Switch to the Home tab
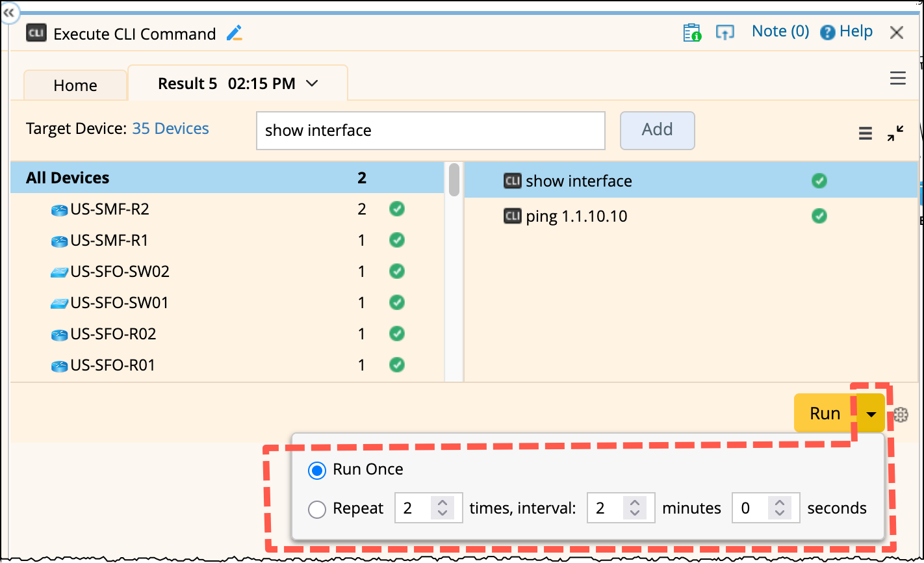 click(75, 85)
